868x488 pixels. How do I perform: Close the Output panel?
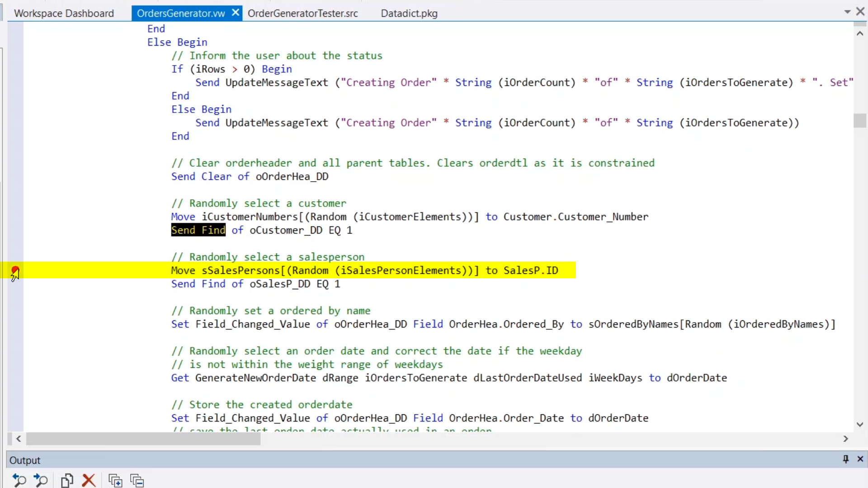click(x=860, y=459)
